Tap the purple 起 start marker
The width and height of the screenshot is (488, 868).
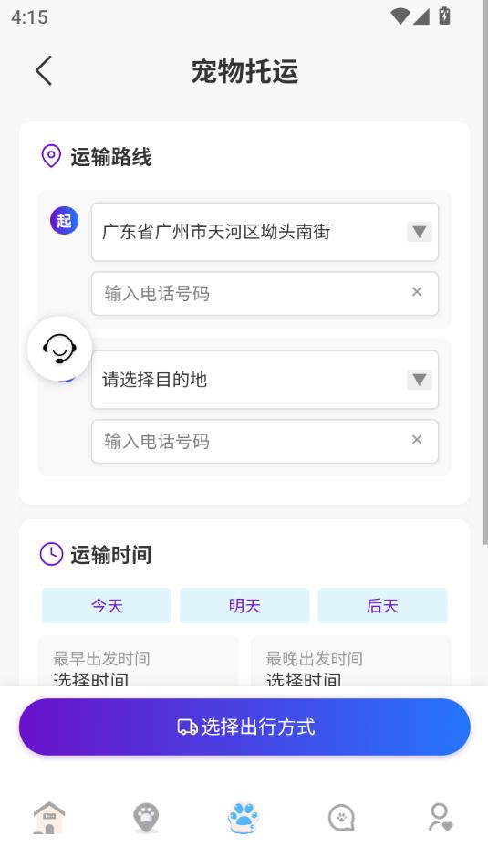pyautogui.click(x=64, y=220)
